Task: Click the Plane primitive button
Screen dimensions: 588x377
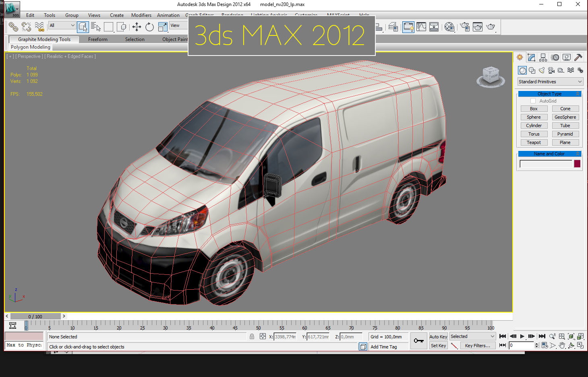Action: tap(565, 142)
